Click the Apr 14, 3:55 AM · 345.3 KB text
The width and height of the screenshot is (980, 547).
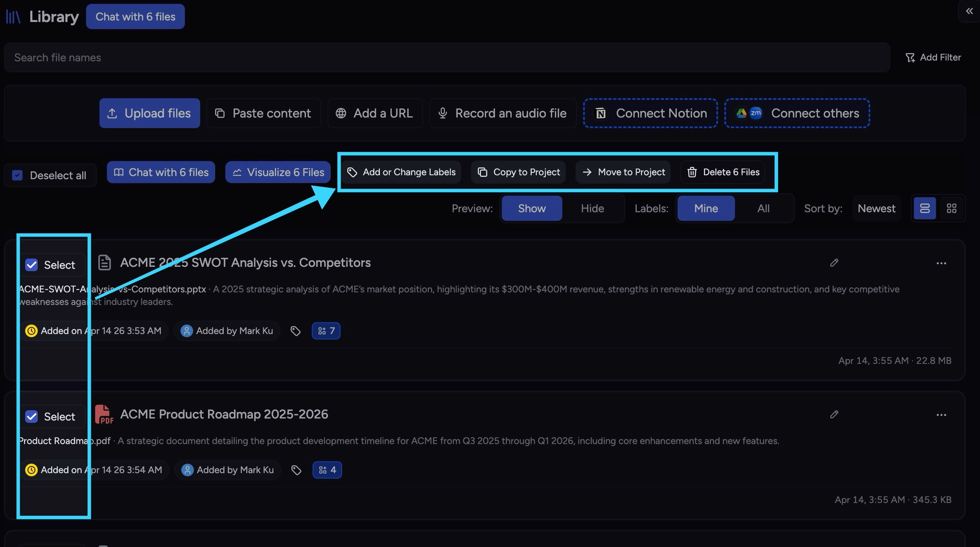(893, 500)
